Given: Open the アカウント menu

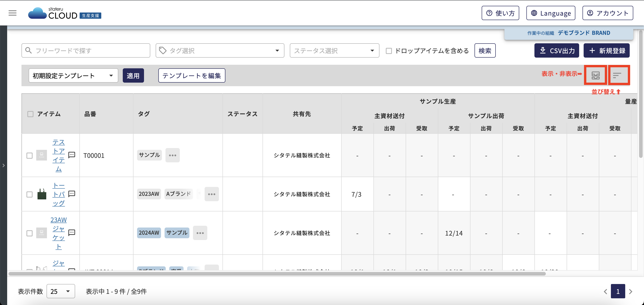Looking at the screenshot, I should tap(608, 13).
